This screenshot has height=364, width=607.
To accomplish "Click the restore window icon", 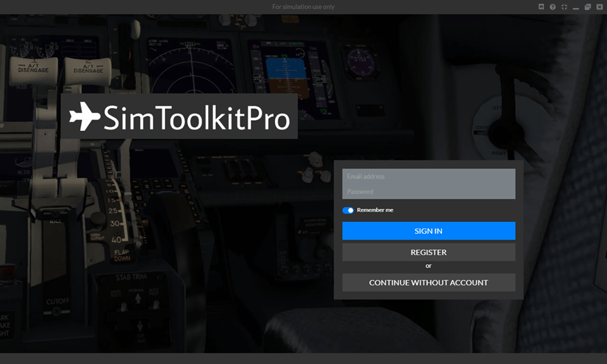I will (x=587, y=6).
